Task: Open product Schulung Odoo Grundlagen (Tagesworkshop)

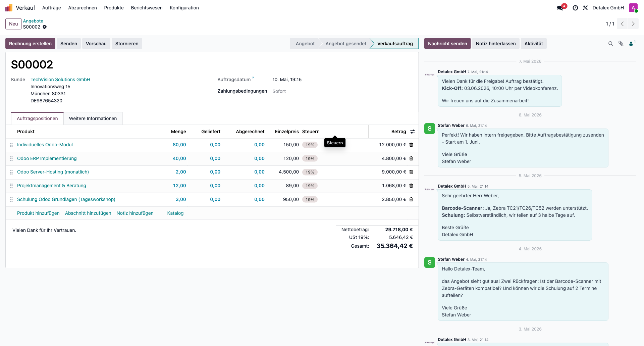Action: (x=66, y=199)
